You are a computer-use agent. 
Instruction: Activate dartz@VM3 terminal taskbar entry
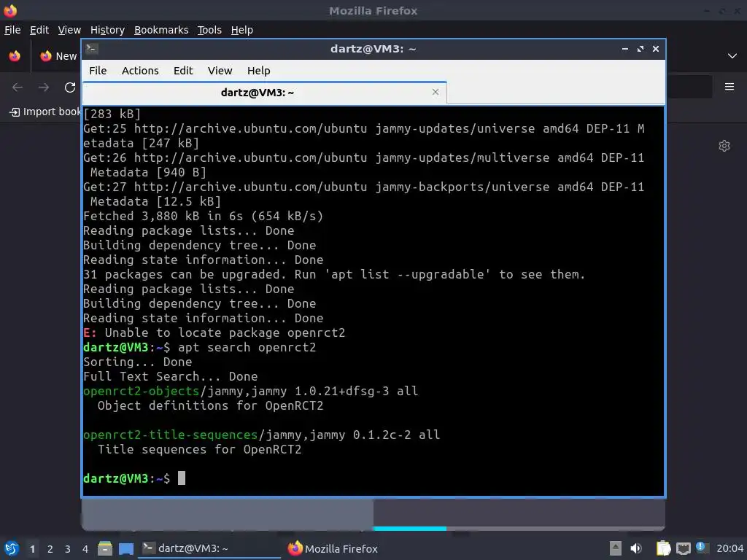click(209, 548)
